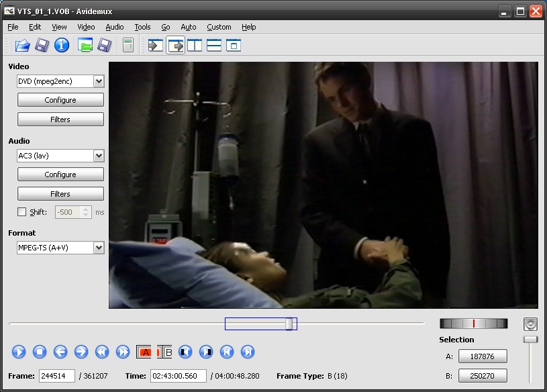The image size is (547, 392).
Task: Expand the Format MPEG-TS dropdown
Action: coord(99,248)
